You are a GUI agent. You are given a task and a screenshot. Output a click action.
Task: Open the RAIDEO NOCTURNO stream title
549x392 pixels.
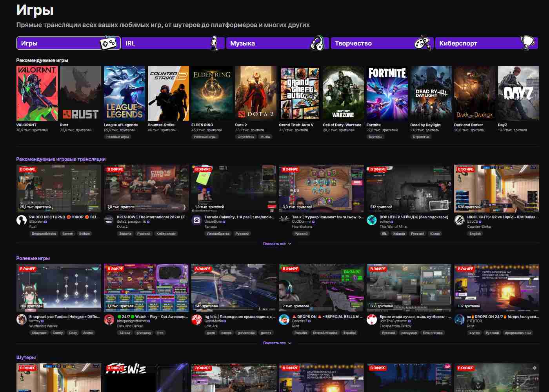pos(65,217)
